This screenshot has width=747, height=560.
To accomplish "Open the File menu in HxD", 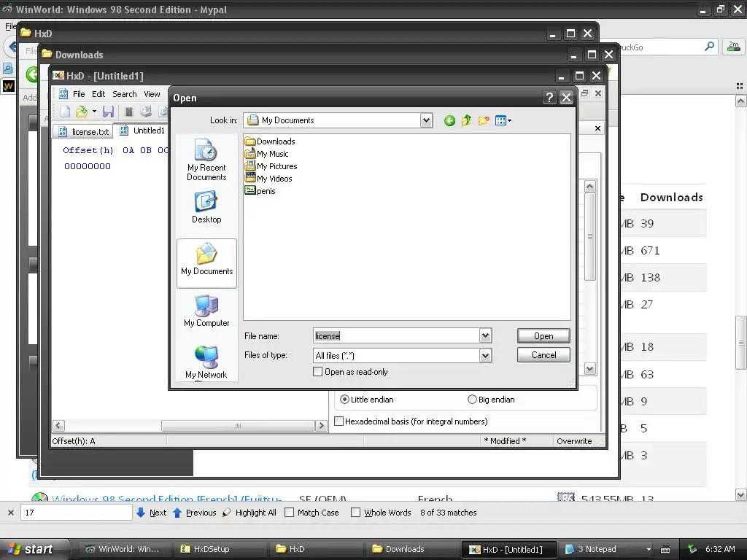I will pyautogui.click(x=79, y=94).
